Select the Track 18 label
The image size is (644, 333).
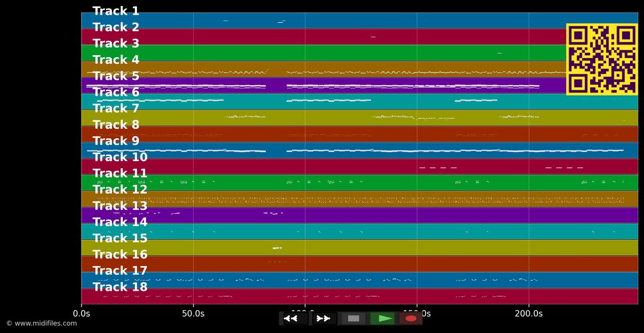(120, 287)
